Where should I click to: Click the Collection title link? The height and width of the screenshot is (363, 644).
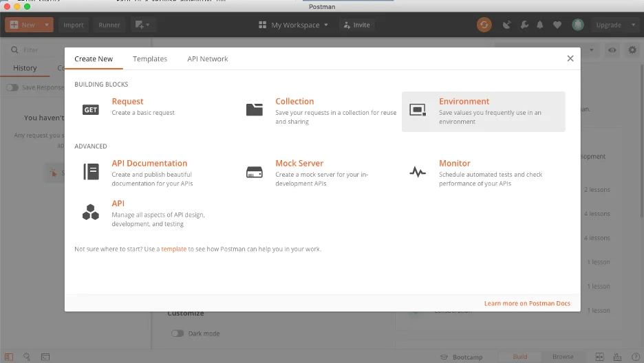point(294,101)
